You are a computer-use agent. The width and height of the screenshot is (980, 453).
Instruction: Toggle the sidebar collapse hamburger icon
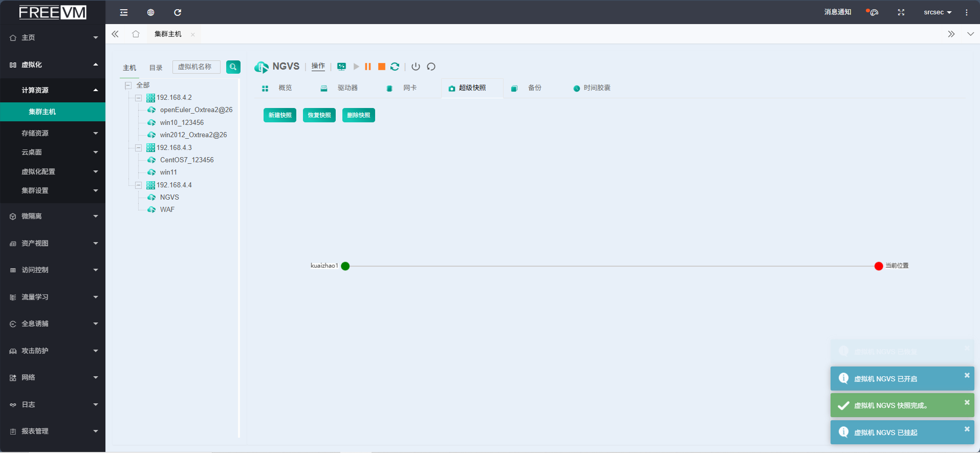coord(124,12)
